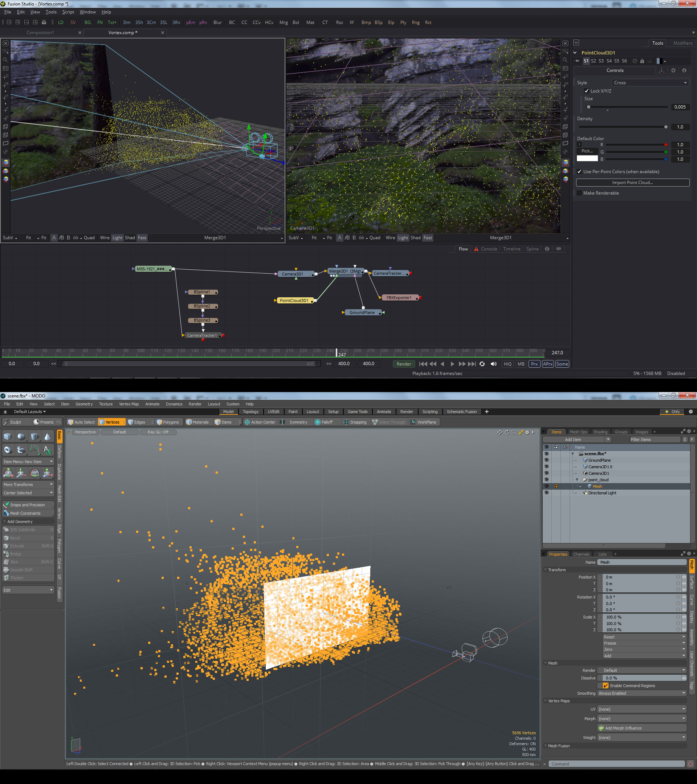Viewport: 697px width, 784px height.
Task: Open the Style Cross dropdown
Action: 650,82
